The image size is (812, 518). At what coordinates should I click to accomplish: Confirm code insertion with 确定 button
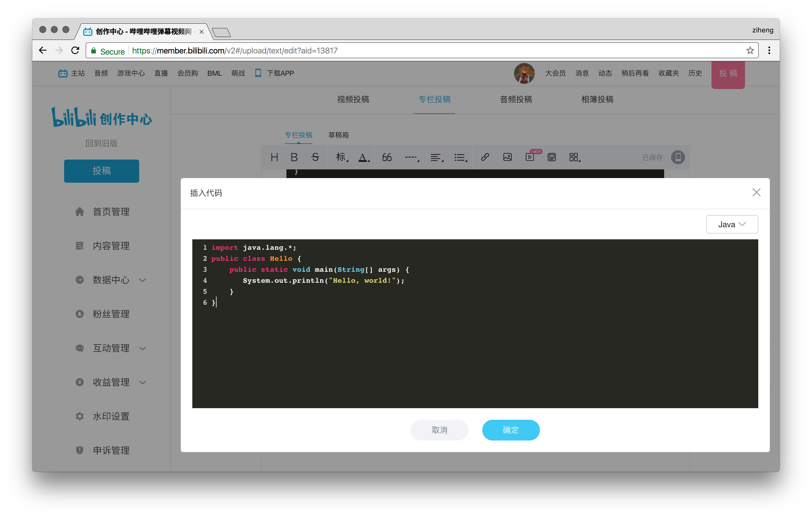click(511, 430)
